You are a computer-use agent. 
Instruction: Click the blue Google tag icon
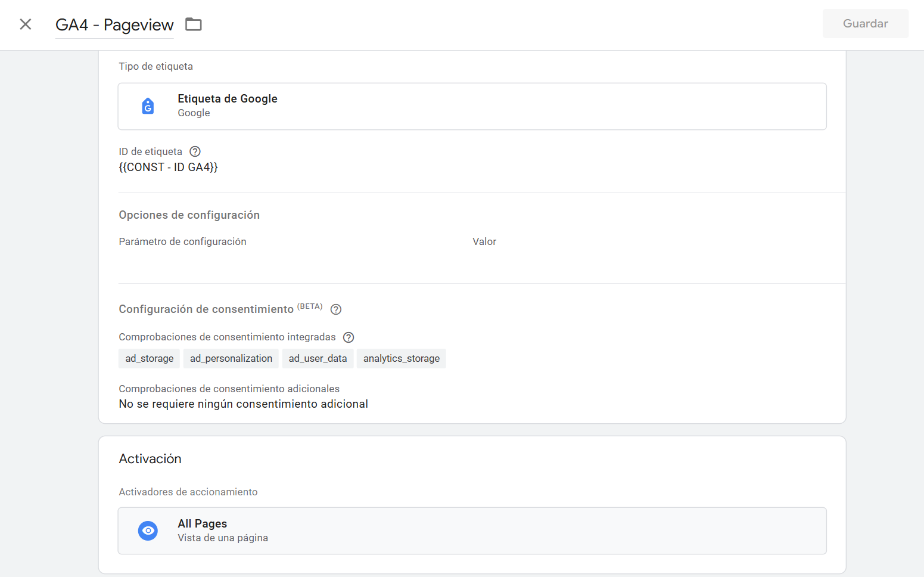coord(148,106)
